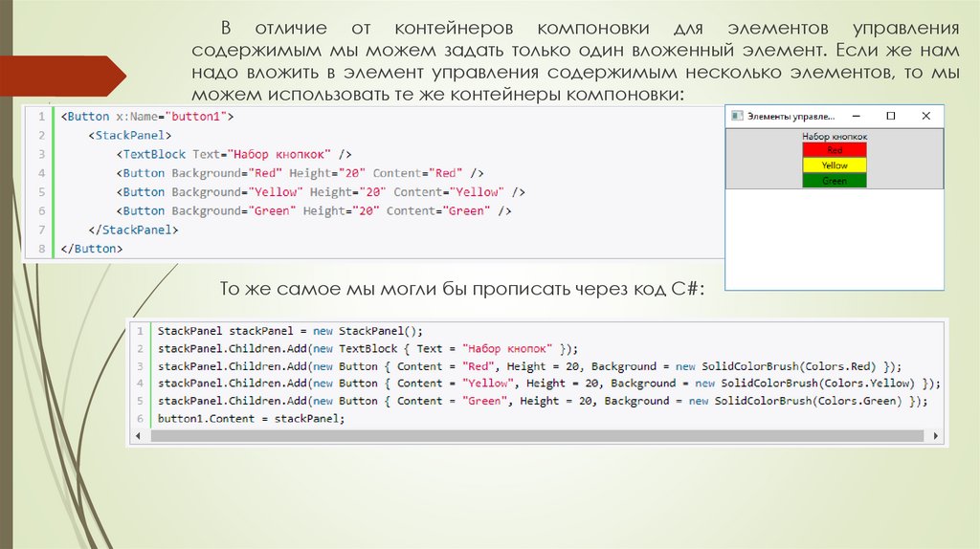980x549 pixels.
Task: Click the Yellow button in demo window
Action: [x=835, y=165]
